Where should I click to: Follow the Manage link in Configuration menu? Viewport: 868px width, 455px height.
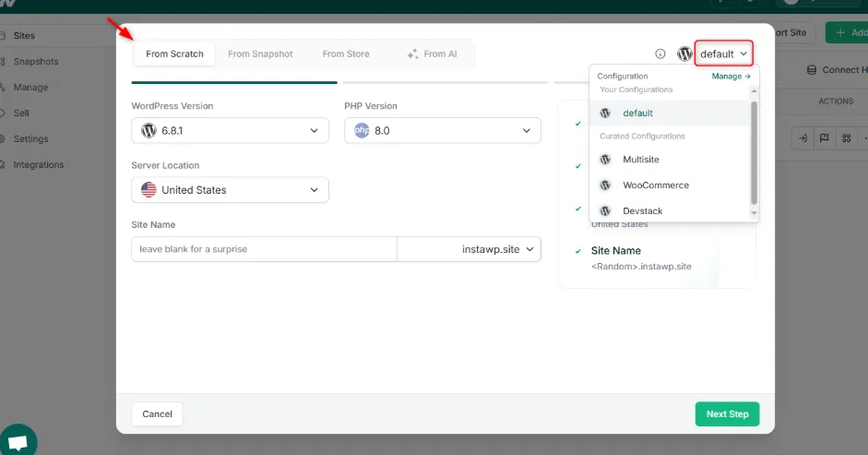pyautogui.click(x=731, y=77)
